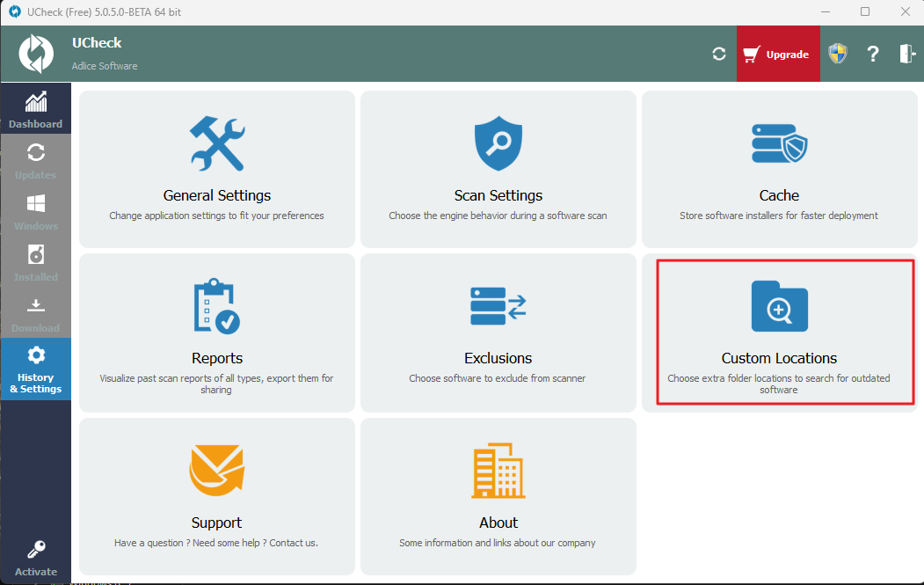The image size is (924, 585).
Task: Click the UCheck title bar app icon
Action: click(15, 11)
